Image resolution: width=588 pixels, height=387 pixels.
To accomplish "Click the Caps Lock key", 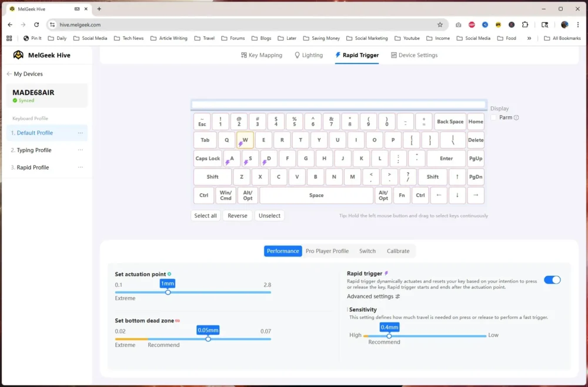I will click(x=208, y=159).
